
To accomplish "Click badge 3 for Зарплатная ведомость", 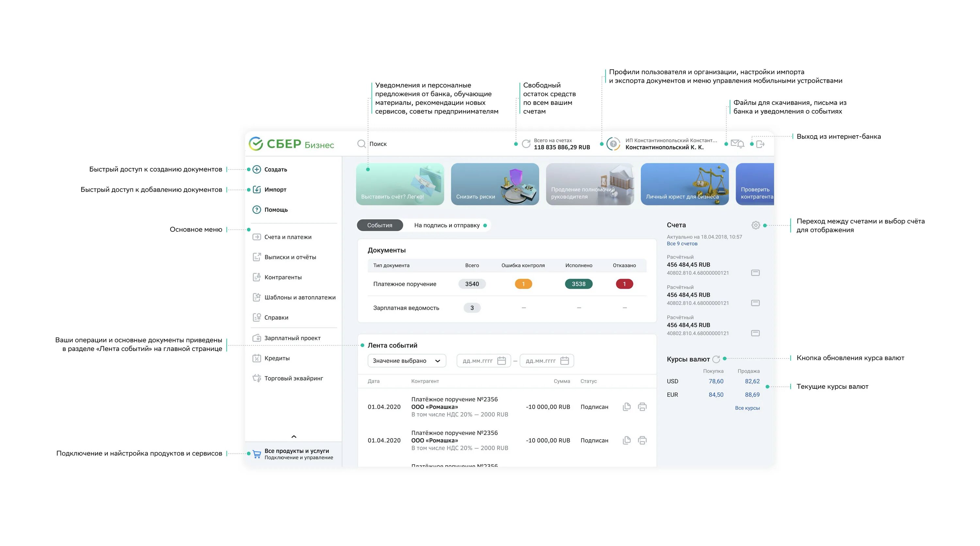I will (x=472, y=308).
